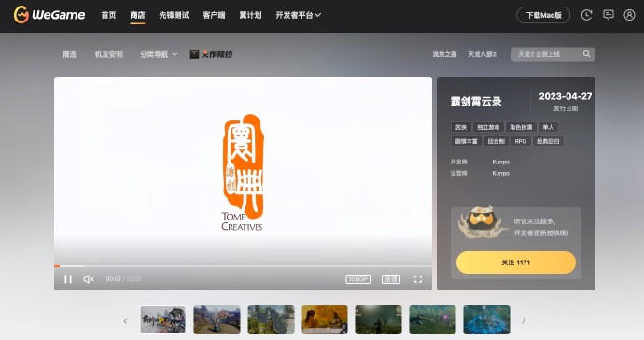Screen dimensions: 644x340
Task: Select the RPG tag
Action: point(521,141)
